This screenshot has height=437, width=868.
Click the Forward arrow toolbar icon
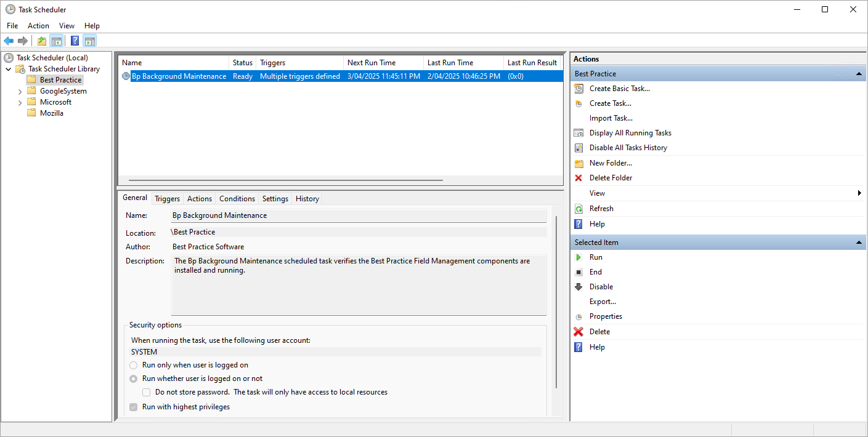pyautogui.click(x=23, y=41)
